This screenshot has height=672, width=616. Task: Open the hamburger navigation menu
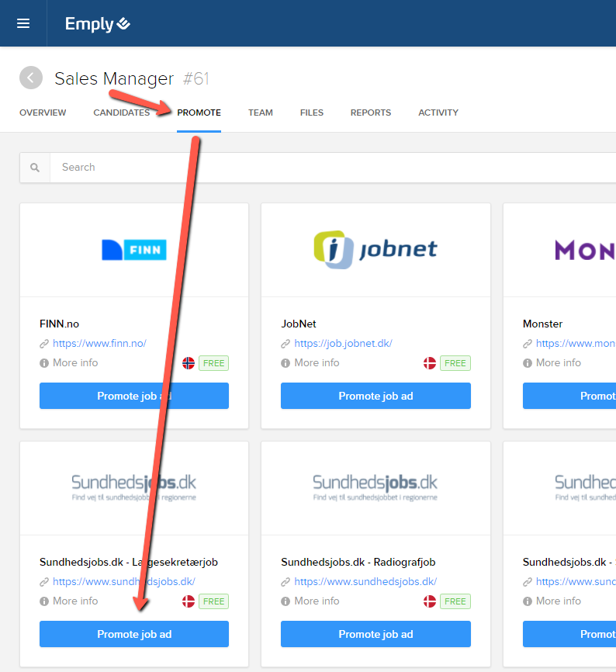click(x=23, y=23)
